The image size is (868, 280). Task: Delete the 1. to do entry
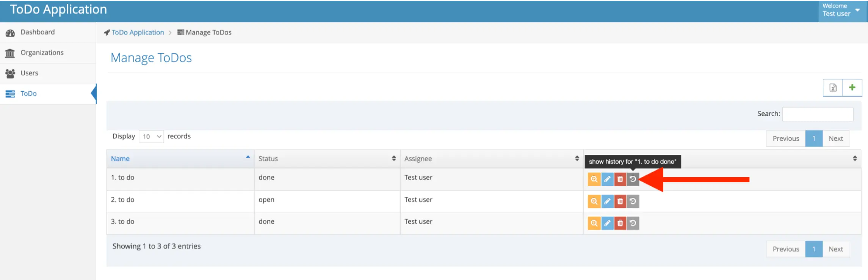620,179
